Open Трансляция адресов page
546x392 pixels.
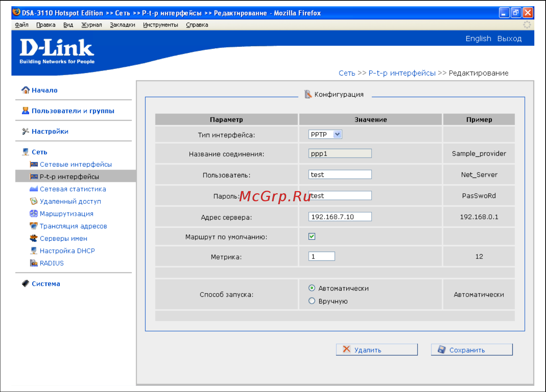pos(73,226)
